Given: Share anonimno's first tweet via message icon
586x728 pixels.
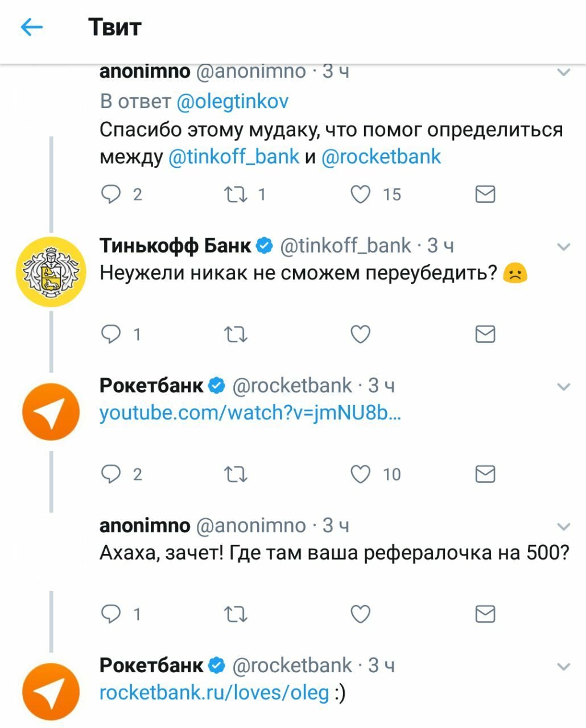Looking at the screenshot, I should tap(485, 195).
